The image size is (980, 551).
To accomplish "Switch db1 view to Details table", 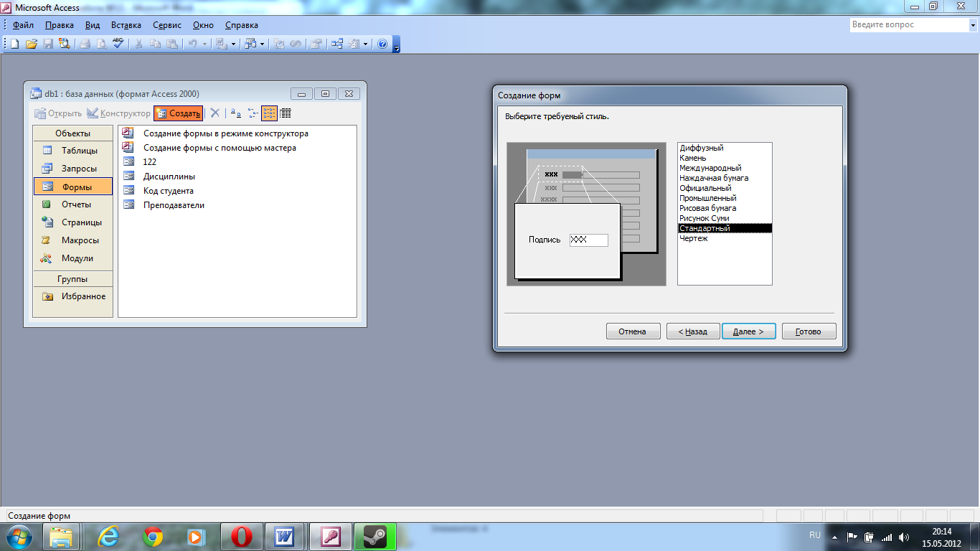I will pos(286,113).
